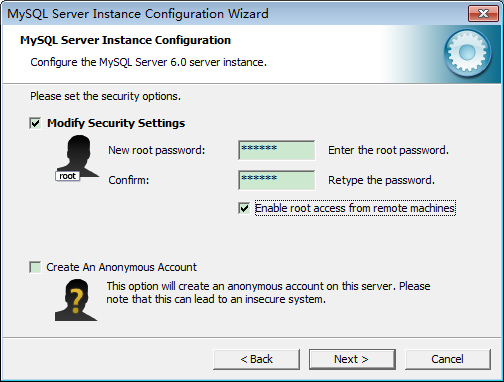
Task: Enable Create An Anonymous Account checkbox
Action: coord(35,267)
